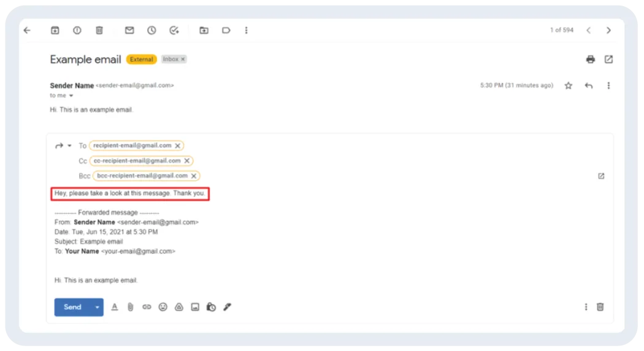This screenshot has height=351, width=644.
Task: Insert files using Google Drive
Action: coord(178,307)
